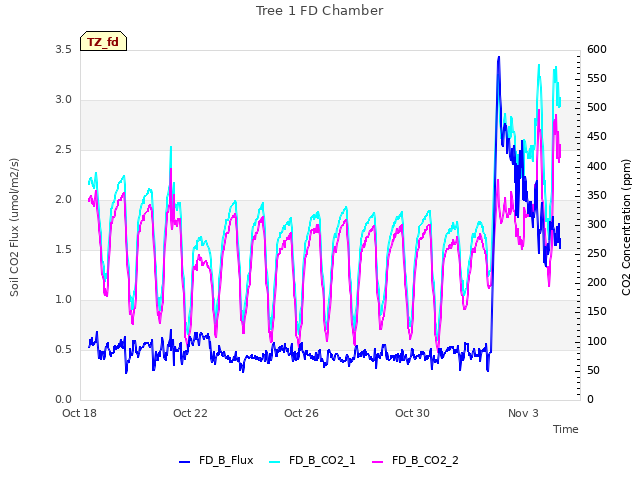This screenshot has height=480, width=640.
Task: Click the 600 right axis tick label
Action: click(x=597, y=49)
